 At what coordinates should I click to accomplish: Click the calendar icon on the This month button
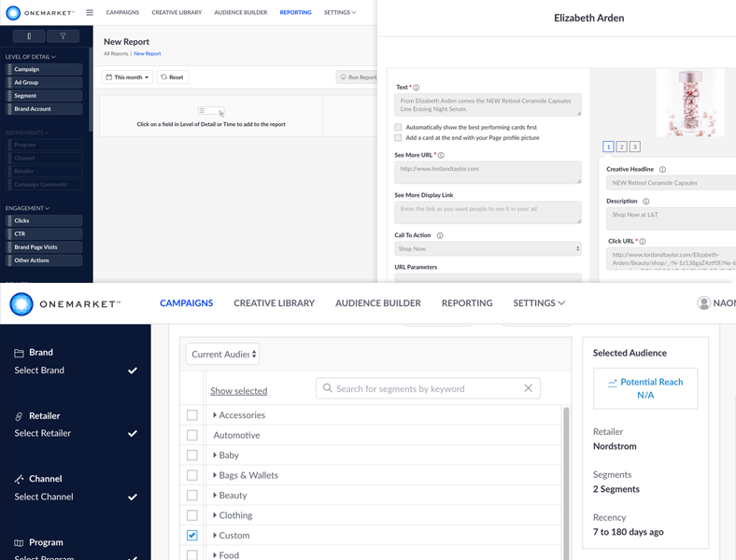pos(109,77)
